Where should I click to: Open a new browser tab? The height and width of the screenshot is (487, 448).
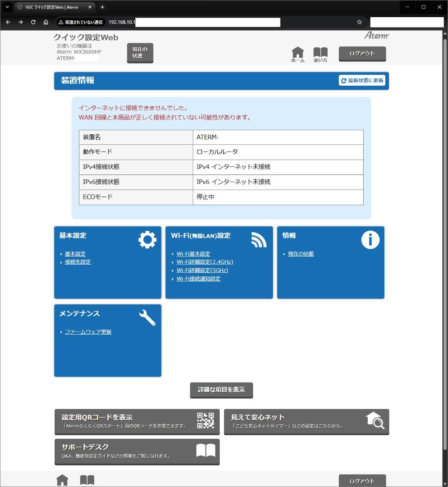tap(102, 7)
